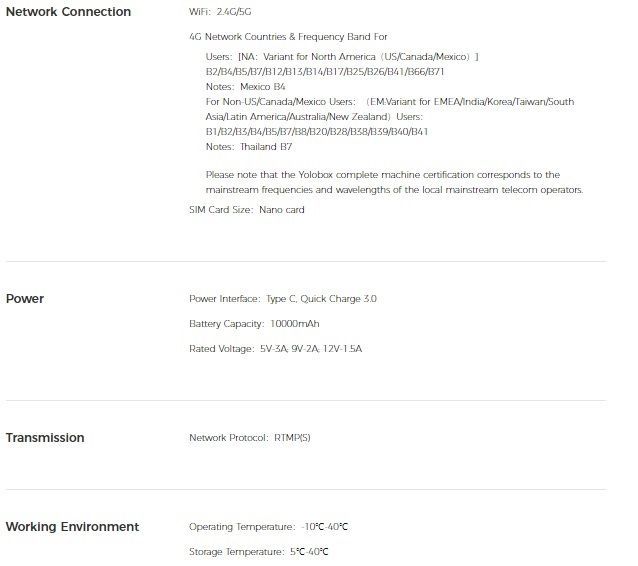
Task: Click the Yolobox certification note paragraph
Action: (x=394, y=182)
